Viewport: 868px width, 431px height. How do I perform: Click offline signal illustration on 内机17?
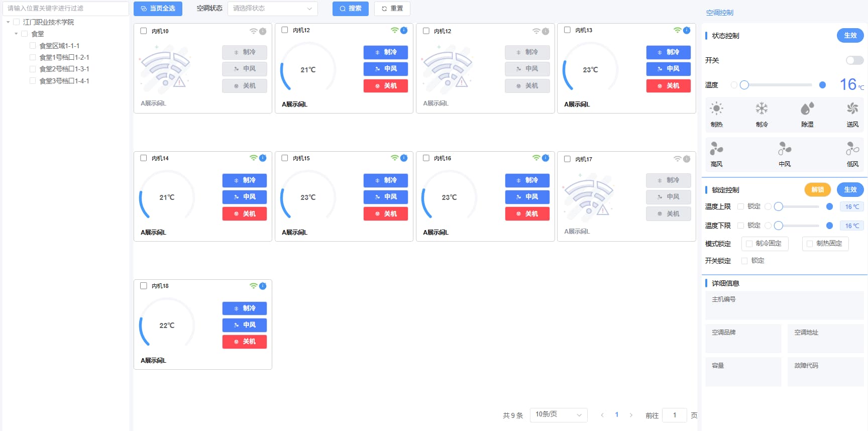tap(589, 196)
